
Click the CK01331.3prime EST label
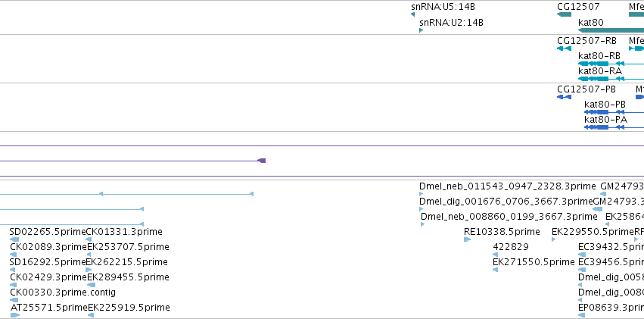coord(124,232)
